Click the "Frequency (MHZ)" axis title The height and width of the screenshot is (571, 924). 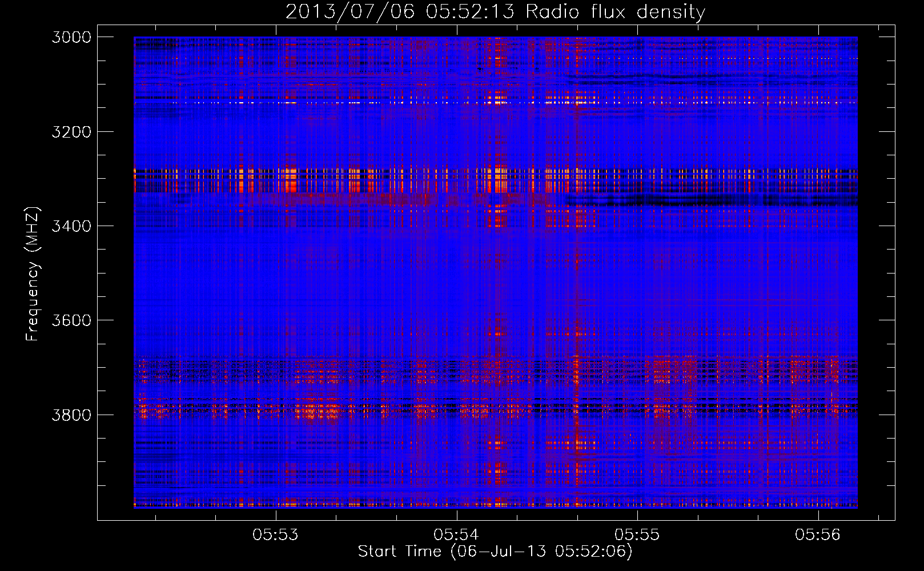(33, 274)
